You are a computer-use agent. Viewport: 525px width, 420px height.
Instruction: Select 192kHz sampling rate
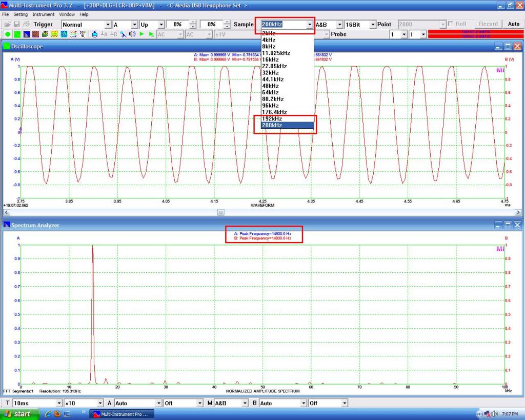[x=287, y=118]
